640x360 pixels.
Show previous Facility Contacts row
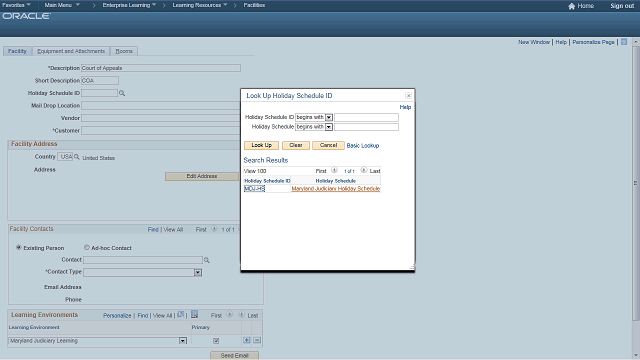tap(214, 229)
